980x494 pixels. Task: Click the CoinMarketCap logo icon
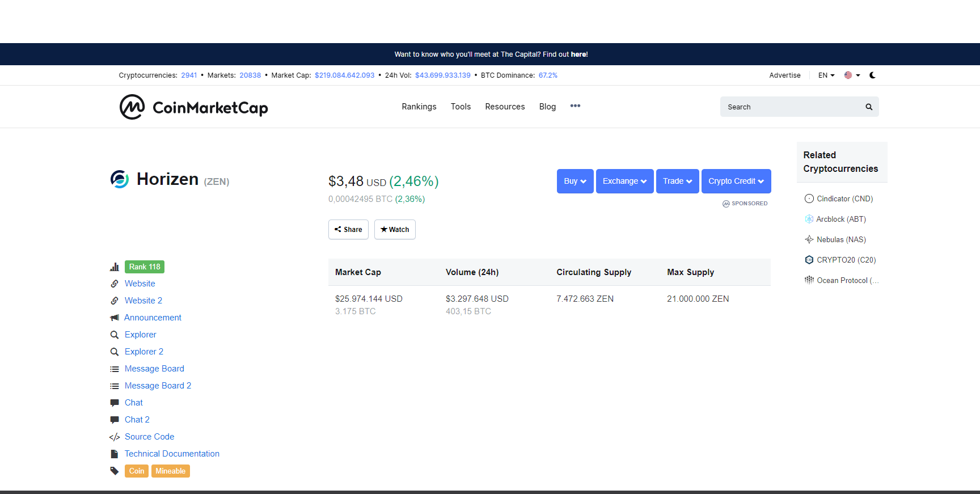click(x=132, y=107)
